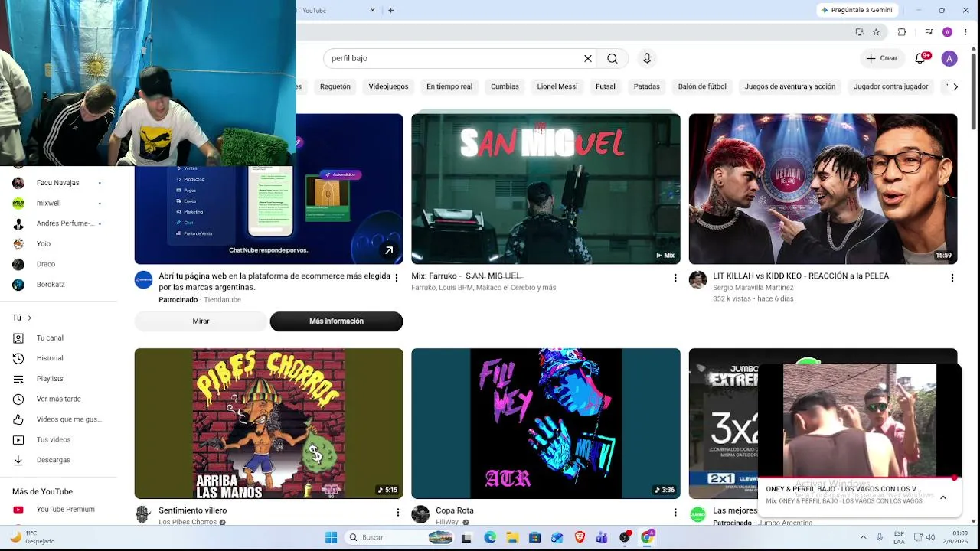Open options menu for the Tiendanube ad

(397, 278)
